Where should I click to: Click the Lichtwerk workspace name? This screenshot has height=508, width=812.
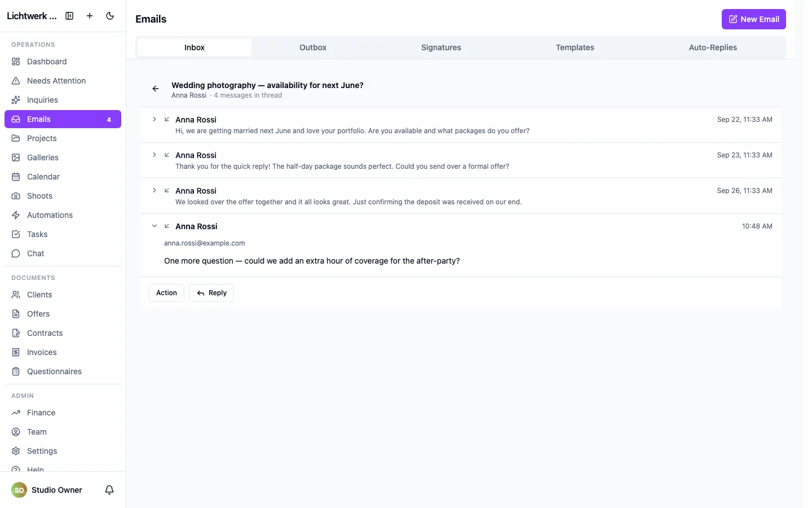point(32,16)
